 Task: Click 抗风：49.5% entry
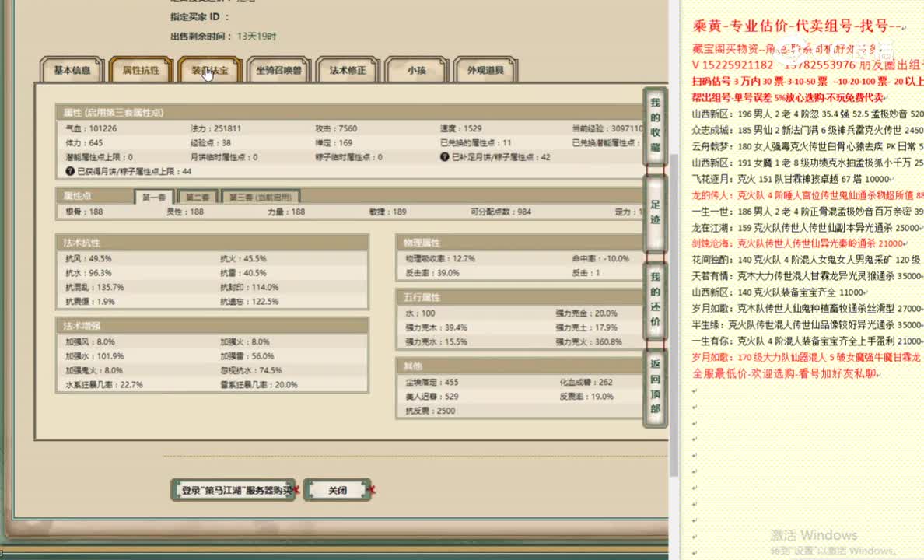(x=89, y=259)
